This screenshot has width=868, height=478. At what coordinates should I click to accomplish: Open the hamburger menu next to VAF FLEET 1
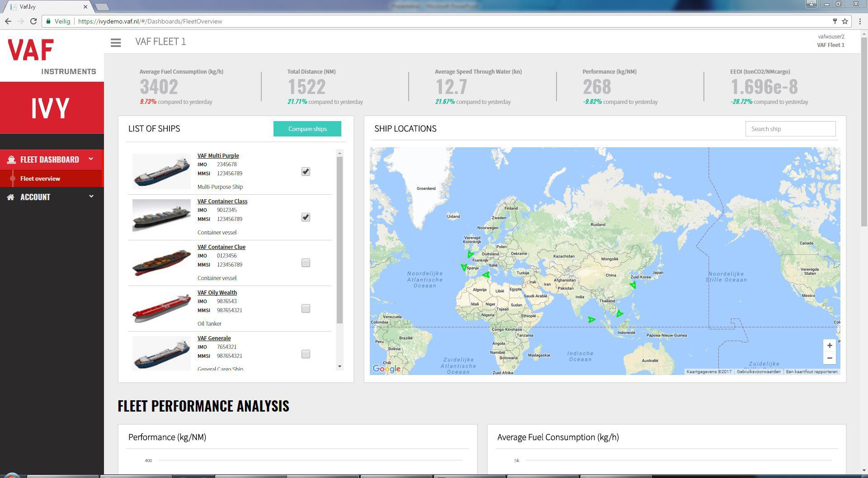[x=116, y=42]
